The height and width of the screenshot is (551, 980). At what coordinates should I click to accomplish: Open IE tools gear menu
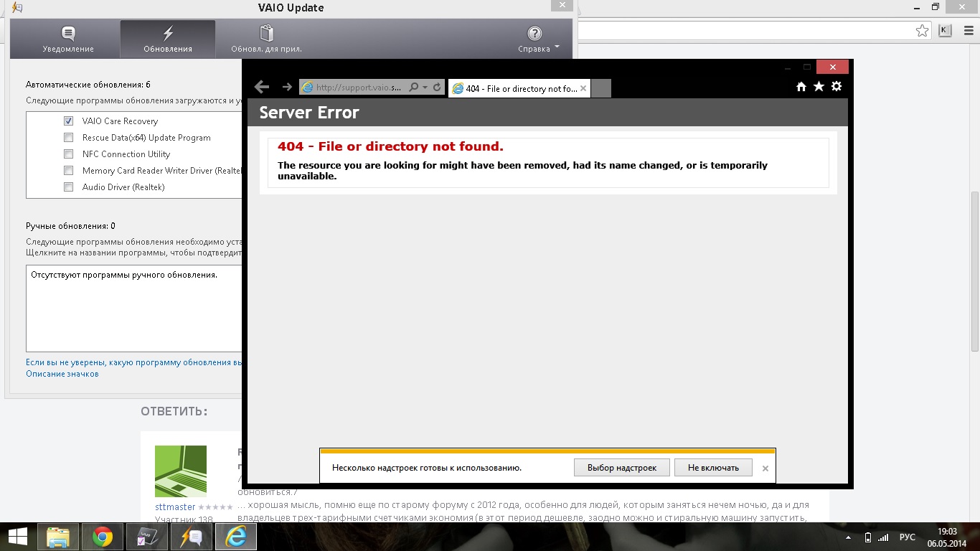point(837,87)
